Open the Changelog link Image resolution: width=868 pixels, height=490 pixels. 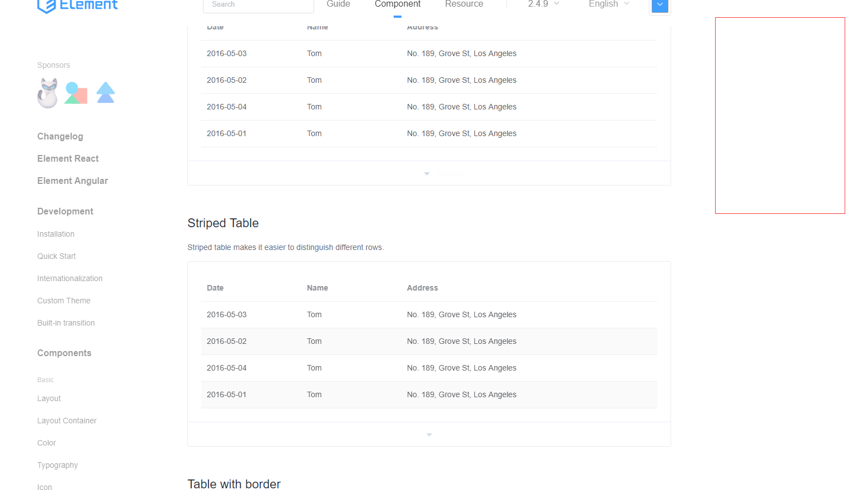60,137
